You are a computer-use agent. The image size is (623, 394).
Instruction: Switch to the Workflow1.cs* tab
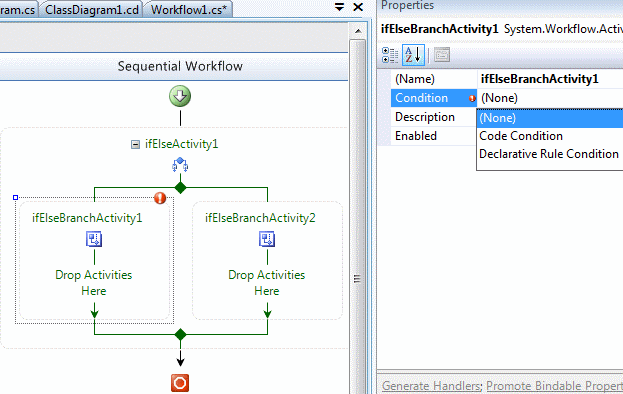pos(188,10)
